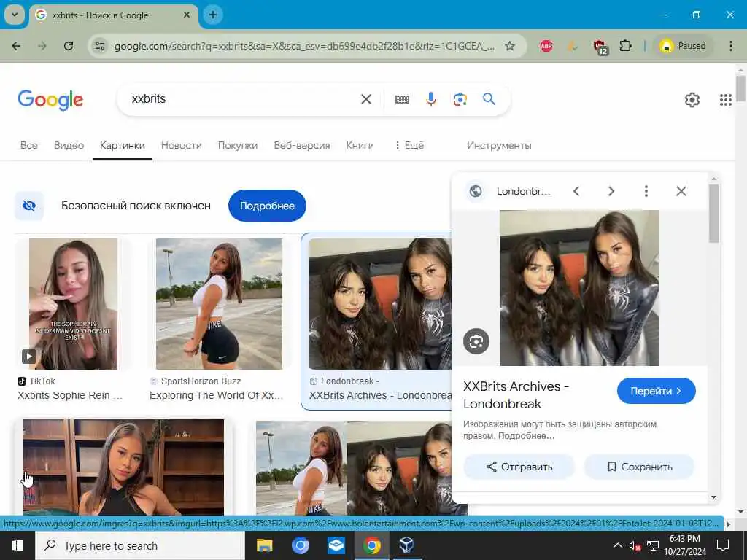
Task: Click the SafeSearch crossed-eye icon
Action: coord(29,206)
